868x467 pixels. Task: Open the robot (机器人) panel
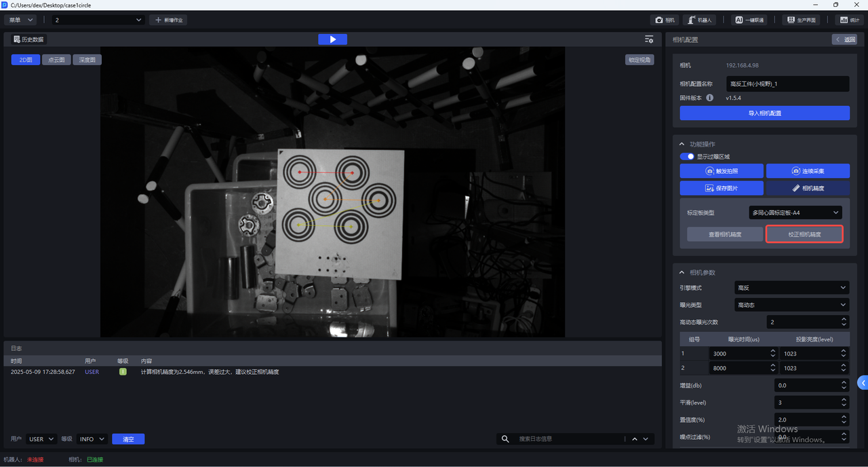tap(699, 20)
